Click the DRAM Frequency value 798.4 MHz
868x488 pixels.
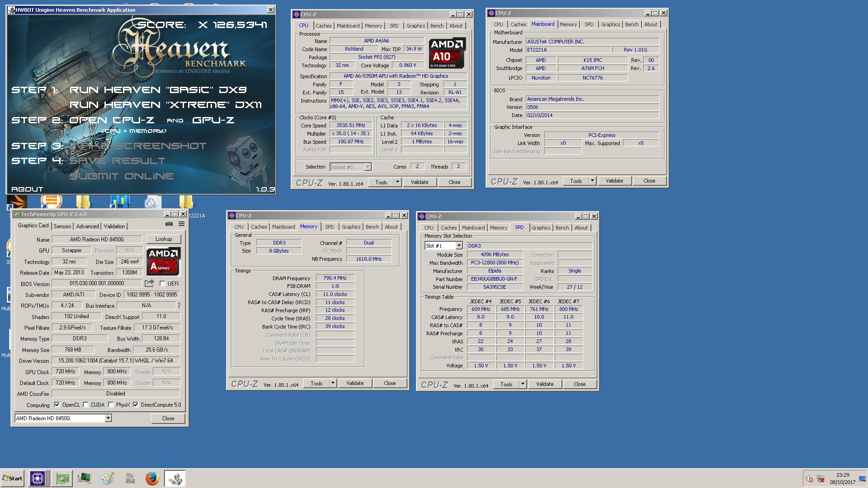[335, 278]
